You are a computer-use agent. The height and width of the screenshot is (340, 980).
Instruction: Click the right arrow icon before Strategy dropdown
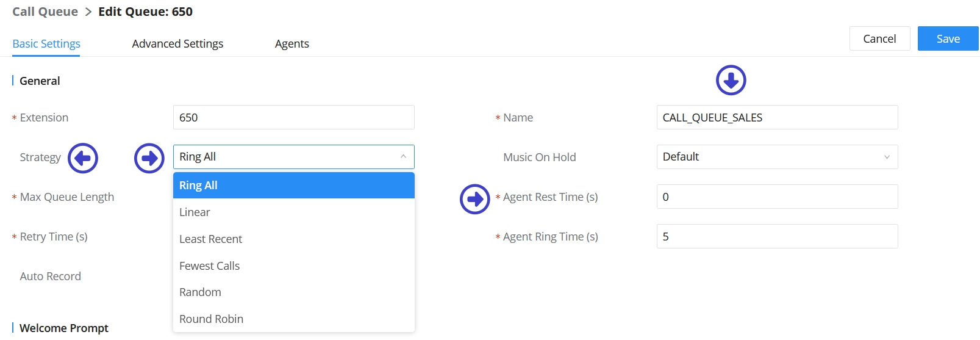click(x=149, y=159)
